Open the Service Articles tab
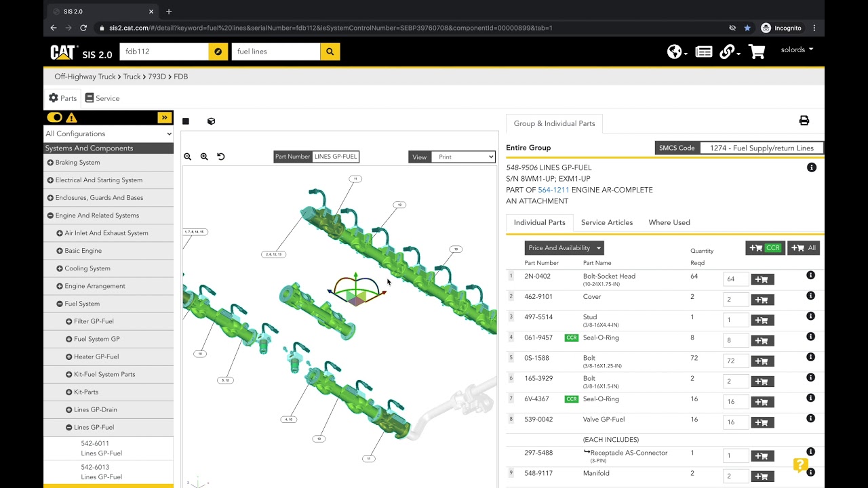The height and width of the screenshot is (488, 868). (x=607, y=222)
